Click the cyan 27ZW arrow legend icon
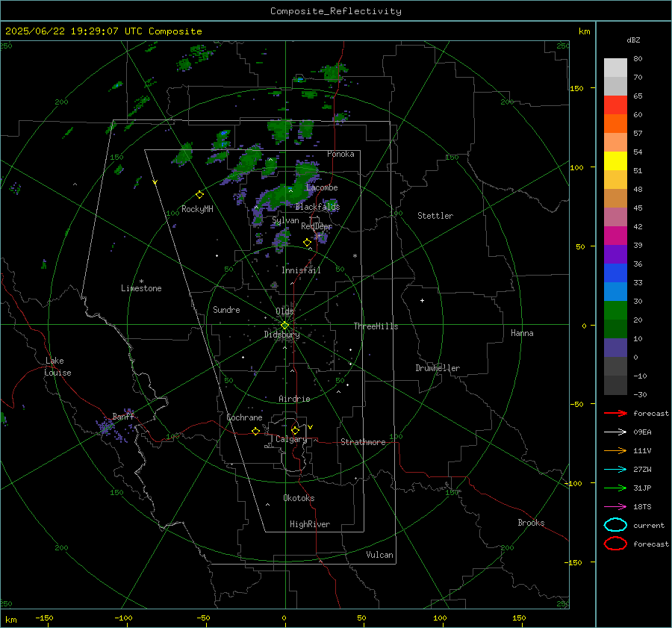 click(615, 470)
